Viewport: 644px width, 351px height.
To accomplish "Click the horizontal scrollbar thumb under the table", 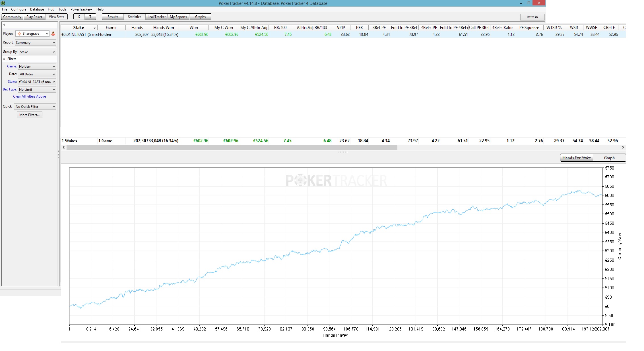I will click(x=232, y=147).
